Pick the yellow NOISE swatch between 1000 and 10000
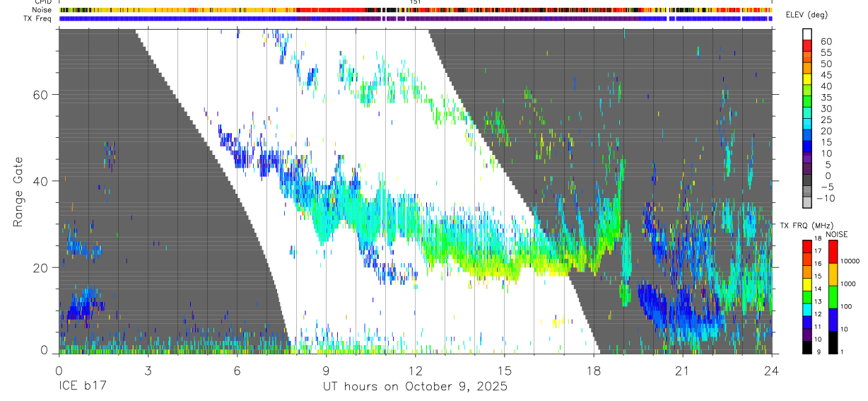 (x=833, y=274)
